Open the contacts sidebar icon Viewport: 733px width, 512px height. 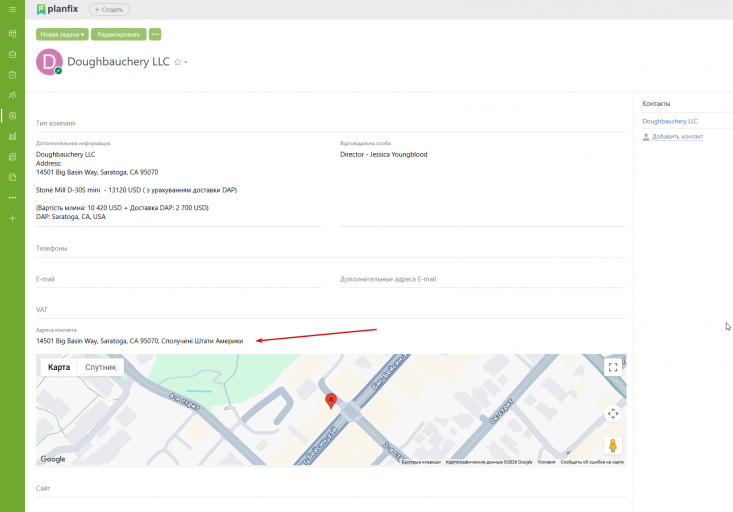pos(12,115)
